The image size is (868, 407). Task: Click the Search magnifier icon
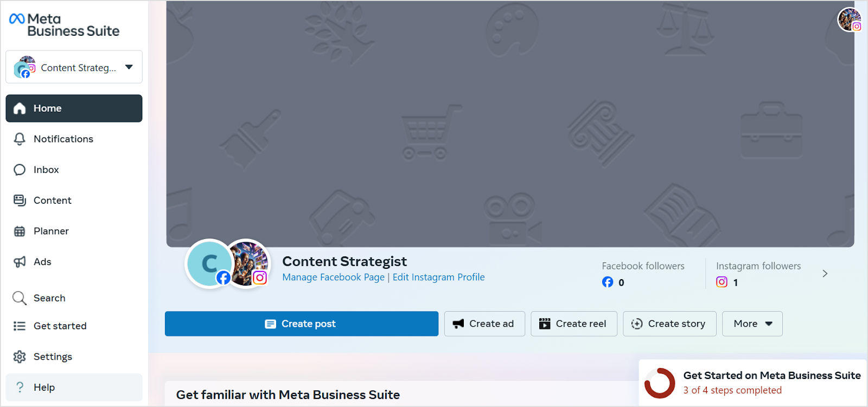pos(20,298)
